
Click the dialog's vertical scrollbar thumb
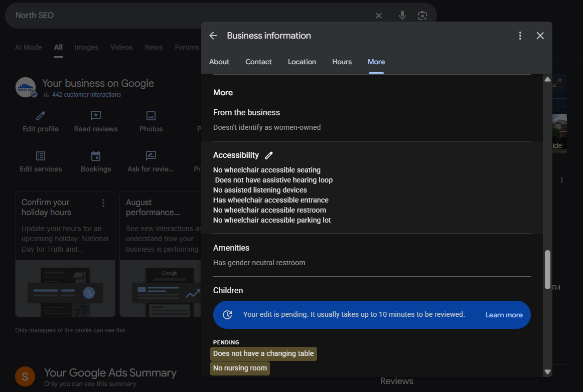pyautogui.click(x=547, y=270)
